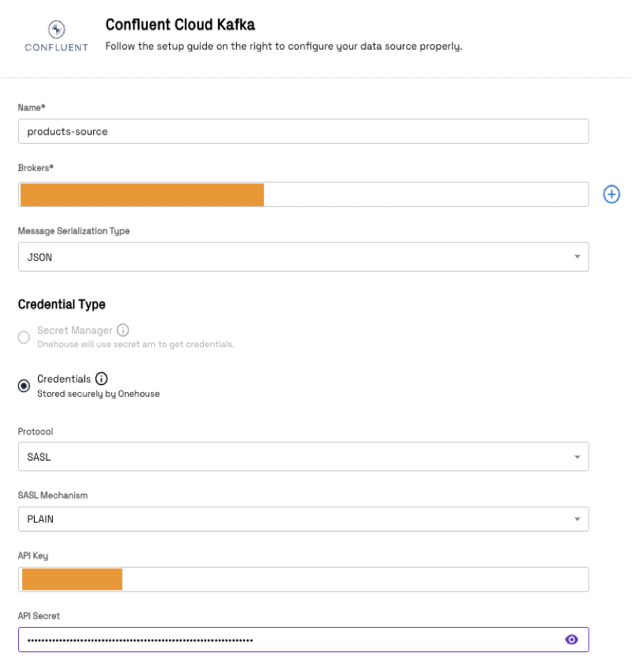The image size is (632, 672).
Task: Click the SASL Mechanism label
Action: [x=53, y=495]
